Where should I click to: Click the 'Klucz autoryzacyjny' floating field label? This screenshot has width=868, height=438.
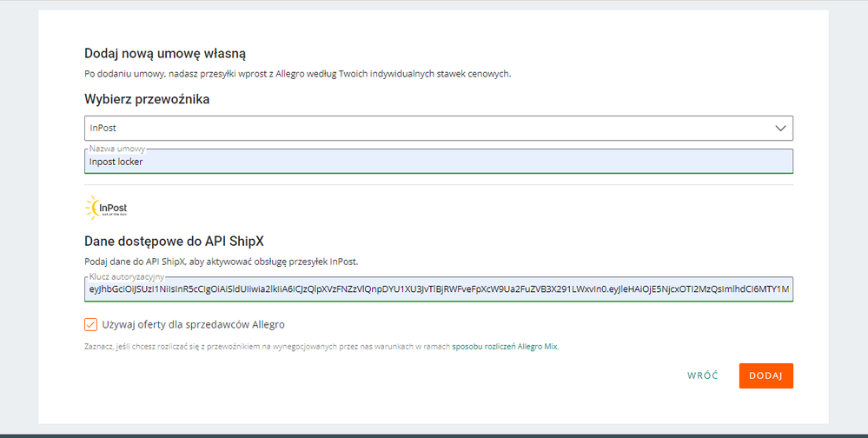(126, 275)
